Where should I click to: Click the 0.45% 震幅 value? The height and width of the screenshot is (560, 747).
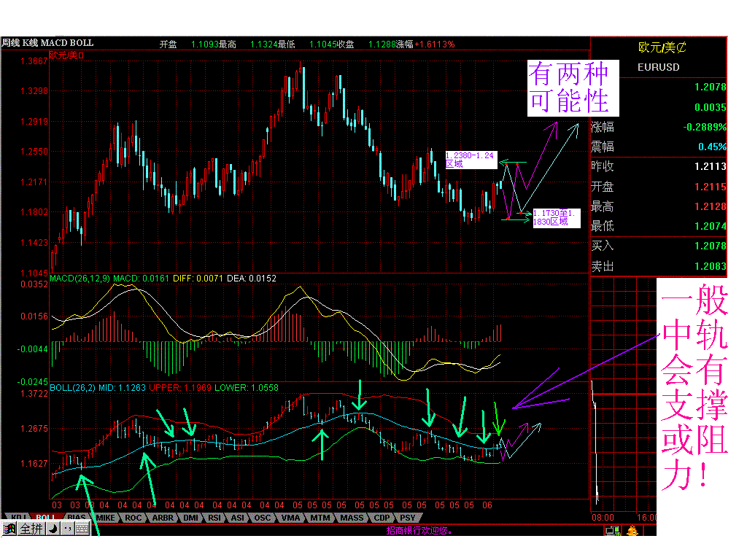pos(712,147)
